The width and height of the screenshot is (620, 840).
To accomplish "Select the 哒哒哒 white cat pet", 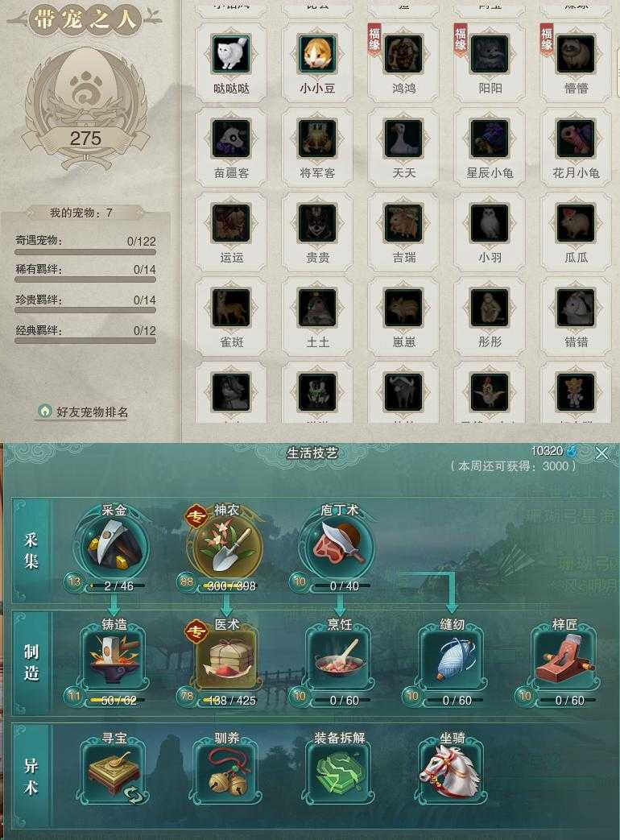I will pos(231,62).
